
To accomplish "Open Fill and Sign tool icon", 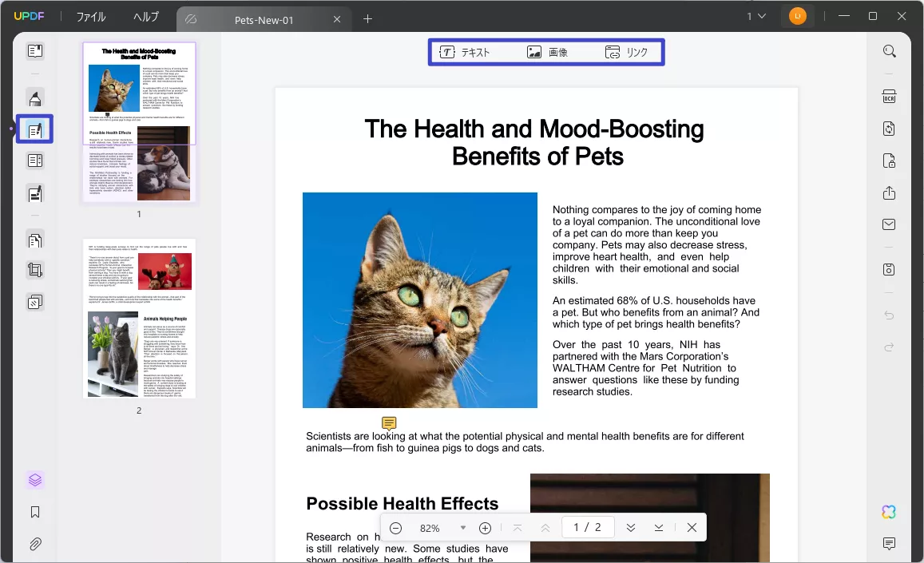I will 35,192.
